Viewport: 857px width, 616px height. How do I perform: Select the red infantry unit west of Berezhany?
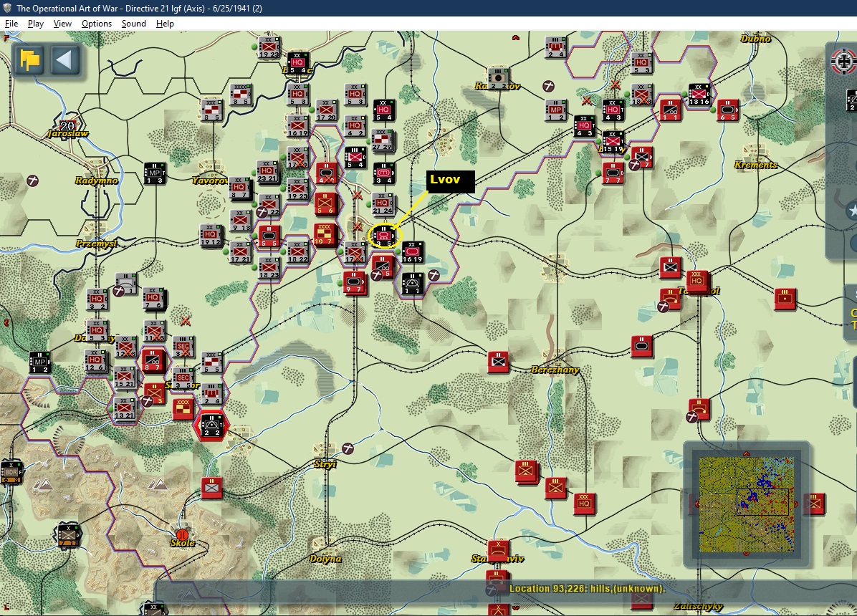click(498, 361)
